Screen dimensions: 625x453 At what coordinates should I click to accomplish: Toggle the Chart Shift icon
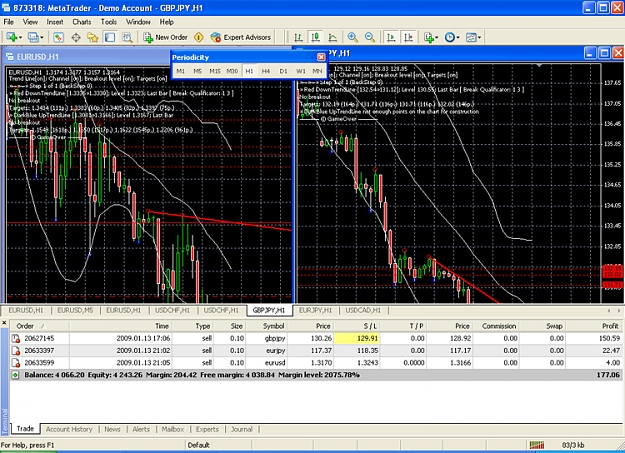pos(409,37)
